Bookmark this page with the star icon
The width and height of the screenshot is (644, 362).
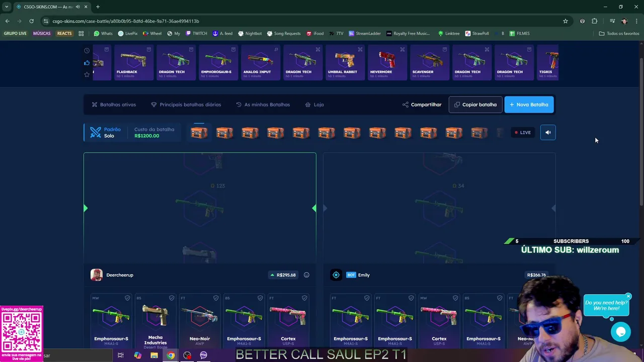[x=566, y=21]
